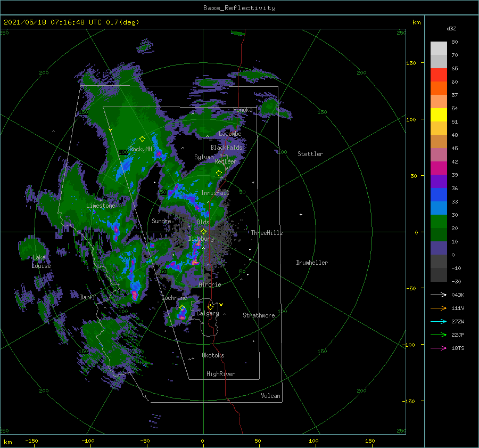Click the green 22JP arrow in legend
479x448 pixels.
(x=439, y=335)
